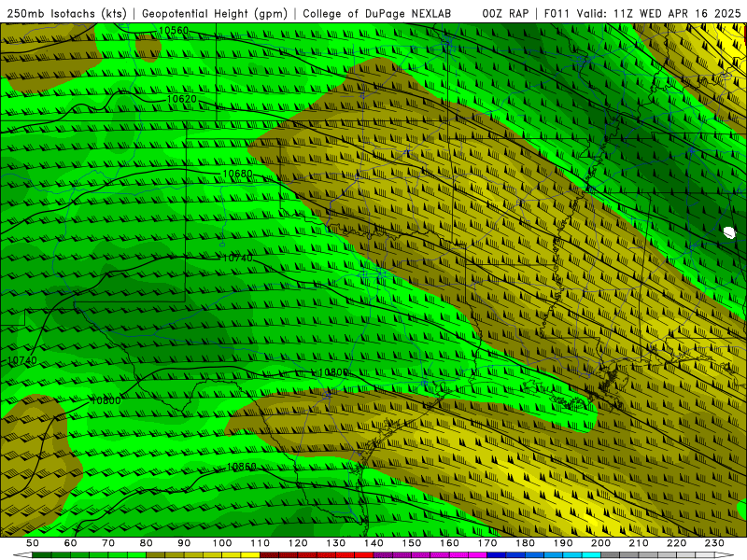Click the 10560 height contour label

point(174,31)
